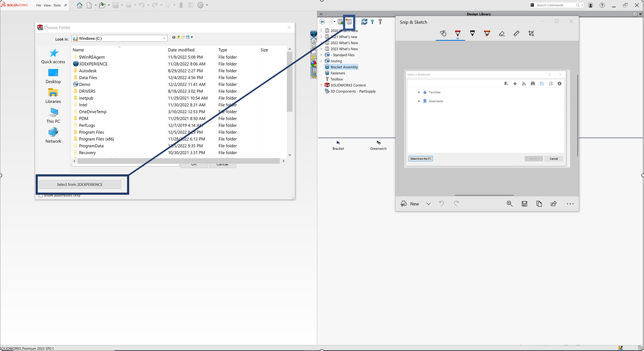Select Touch Writing tool in Snip & Sketch
The height and width of the screenshot is (351, 644).
pos(443,34)
